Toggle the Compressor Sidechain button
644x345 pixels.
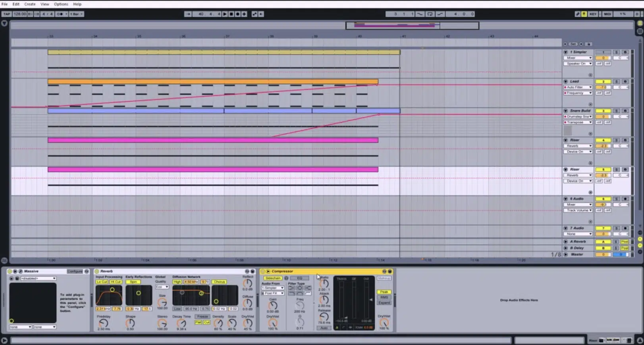[273, 278]
